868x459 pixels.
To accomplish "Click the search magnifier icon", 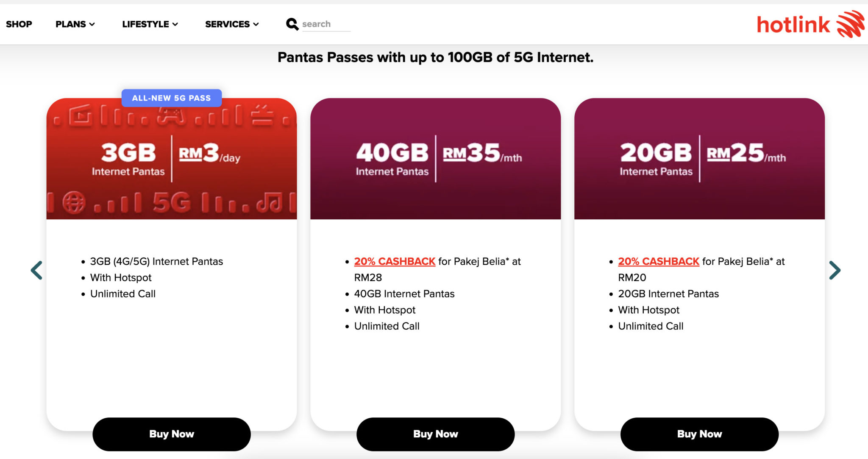I will click(292, 24).
